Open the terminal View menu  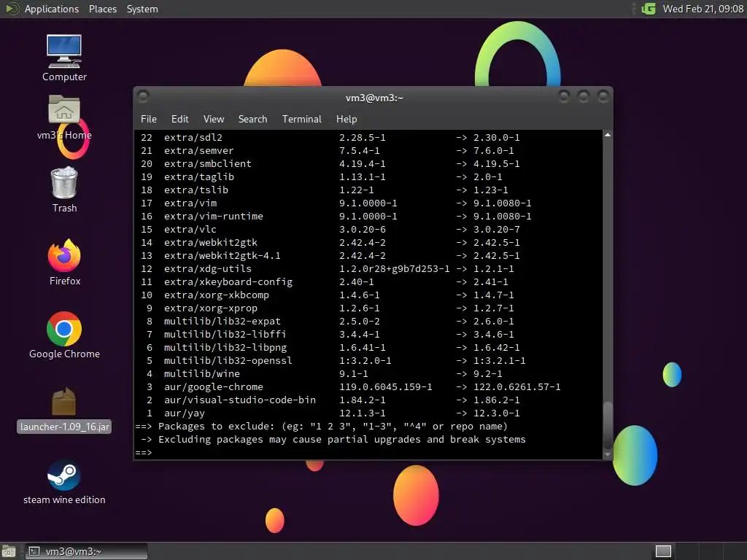[214, 119]
